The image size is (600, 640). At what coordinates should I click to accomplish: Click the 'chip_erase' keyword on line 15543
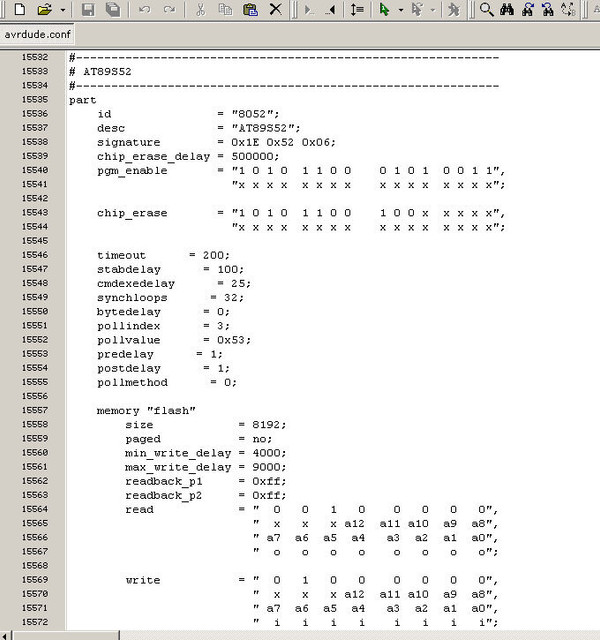[x=132, y=213]
